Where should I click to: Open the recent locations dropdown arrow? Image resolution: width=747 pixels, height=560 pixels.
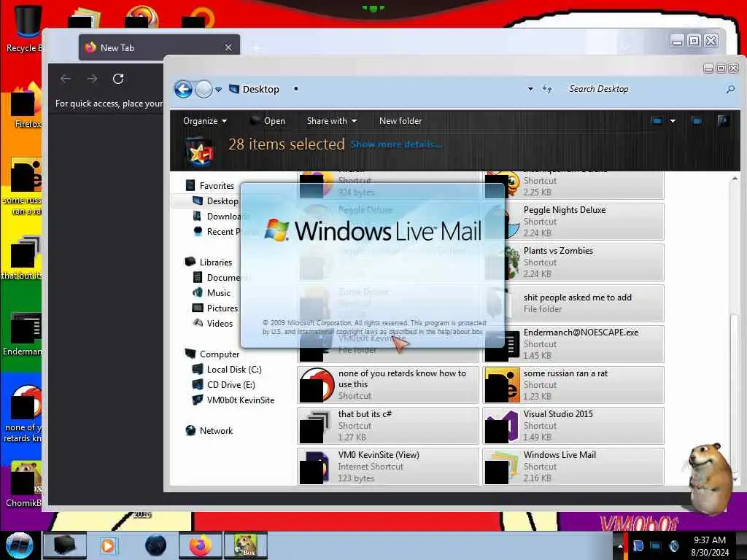(218, 90)
